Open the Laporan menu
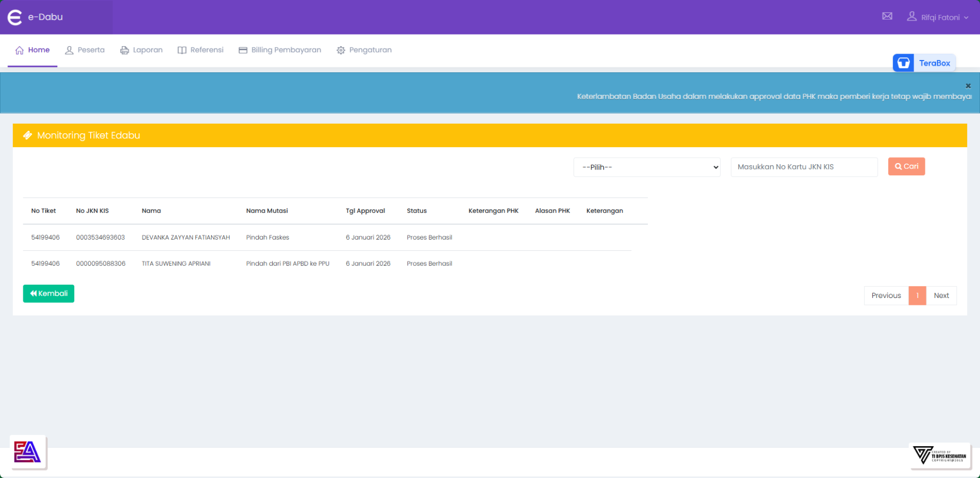The width and height of the screenshot is (980, 478). pos(142,50)
